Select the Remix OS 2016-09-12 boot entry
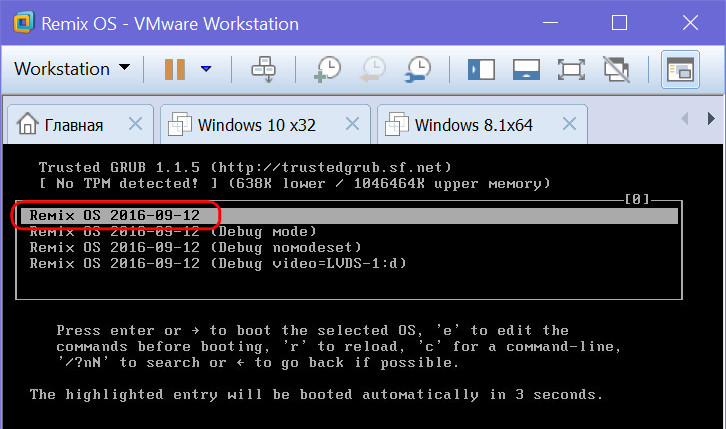Viewport: 726px width, 429px height. pos(349,216)
